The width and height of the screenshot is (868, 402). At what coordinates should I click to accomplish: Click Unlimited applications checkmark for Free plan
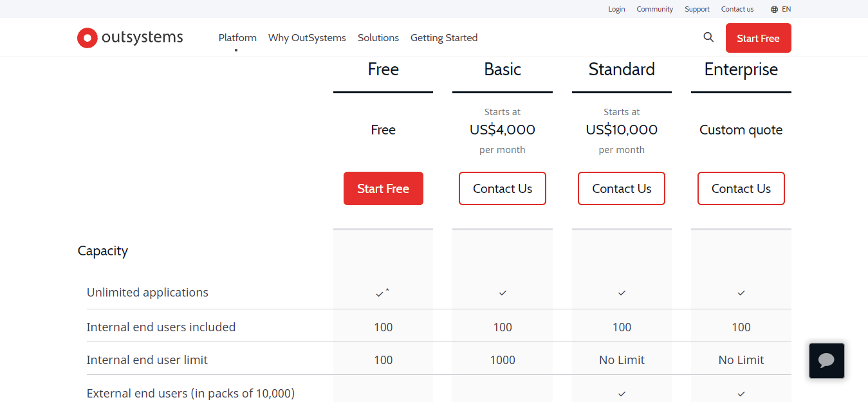(x=380, y=293)
